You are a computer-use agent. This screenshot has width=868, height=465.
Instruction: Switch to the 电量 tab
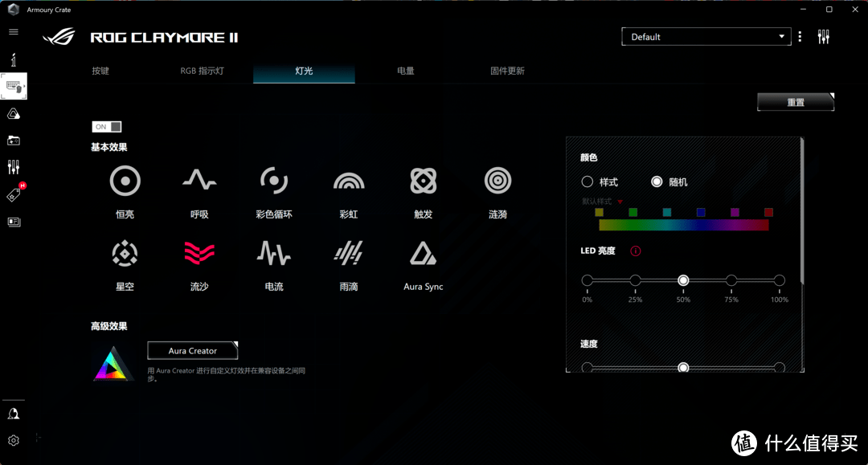[406, 71]
